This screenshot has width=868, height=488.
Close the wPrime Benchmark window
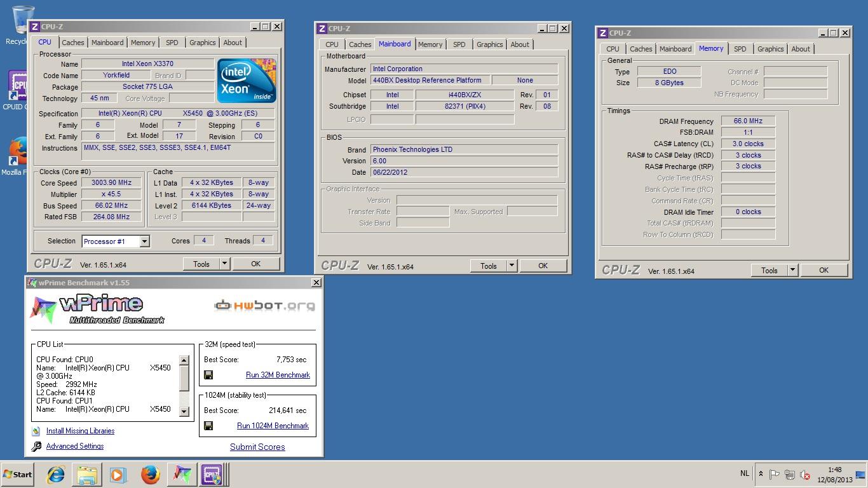[316, 283]
